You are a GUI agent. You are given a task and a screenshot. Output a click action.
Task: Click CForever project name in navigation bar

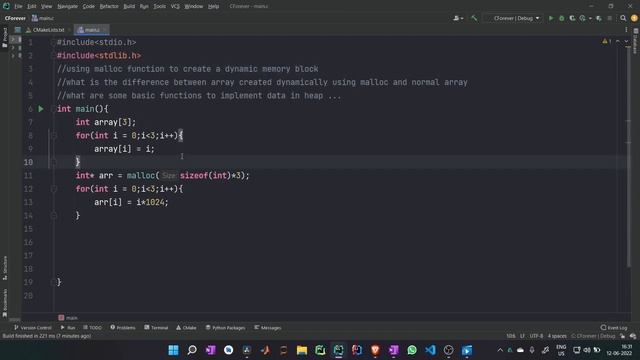(15, 18)
